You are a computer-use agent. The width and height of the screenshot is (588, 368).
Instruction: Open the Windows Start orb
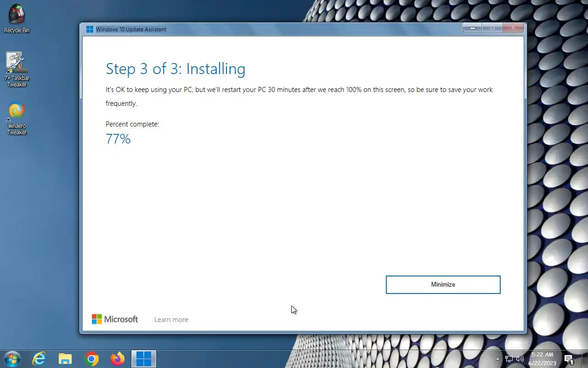(x=12, y=359)
